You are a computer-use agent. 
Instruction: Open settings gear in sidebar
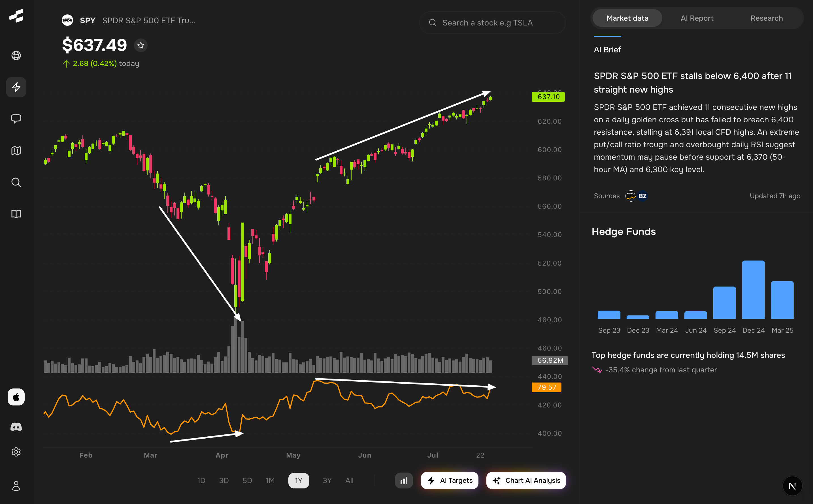(x=16, y=452)
